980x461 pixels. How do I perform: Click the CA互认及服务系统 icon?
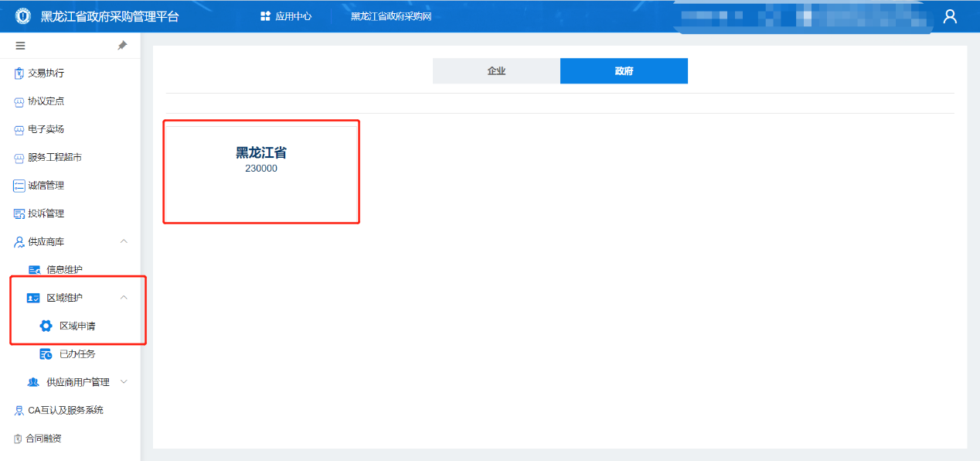19,410
